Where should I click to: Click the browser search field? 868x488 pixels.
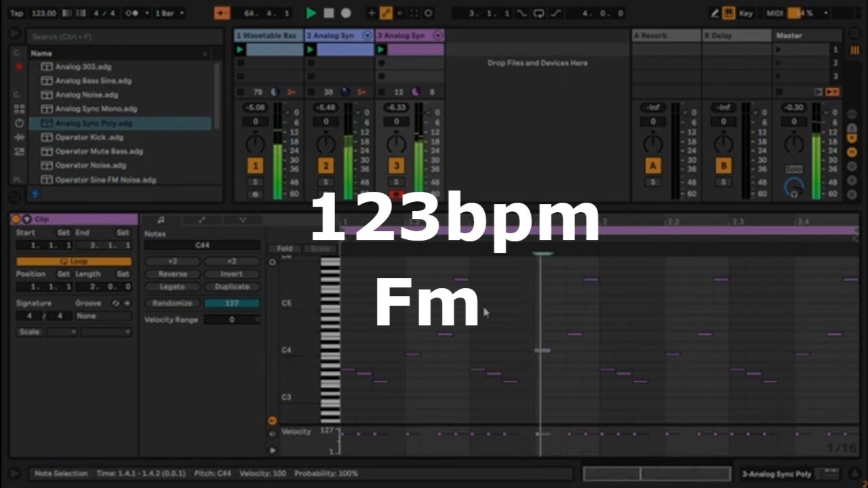125,37
